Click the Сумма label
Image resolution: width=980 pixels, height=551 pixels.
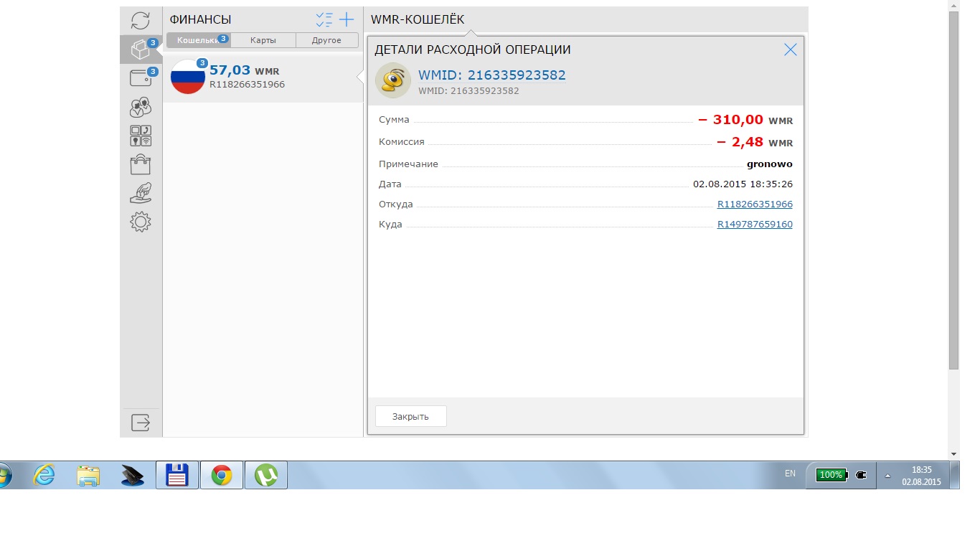tap(394, 121)
